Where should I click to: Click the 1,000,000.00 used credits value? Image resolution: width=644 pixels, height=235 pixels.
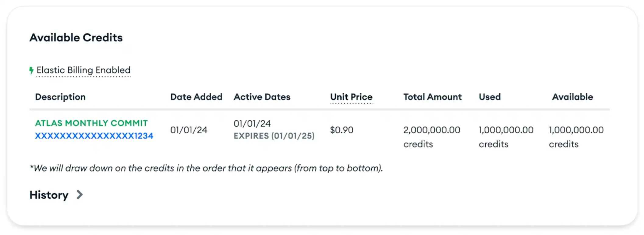coord(506,130)
